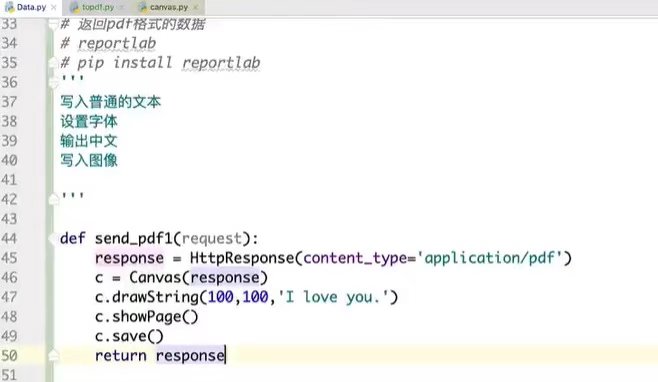Close the canvas.py tab
This screenshot has width=658, height=382.
tap(195, 8)
